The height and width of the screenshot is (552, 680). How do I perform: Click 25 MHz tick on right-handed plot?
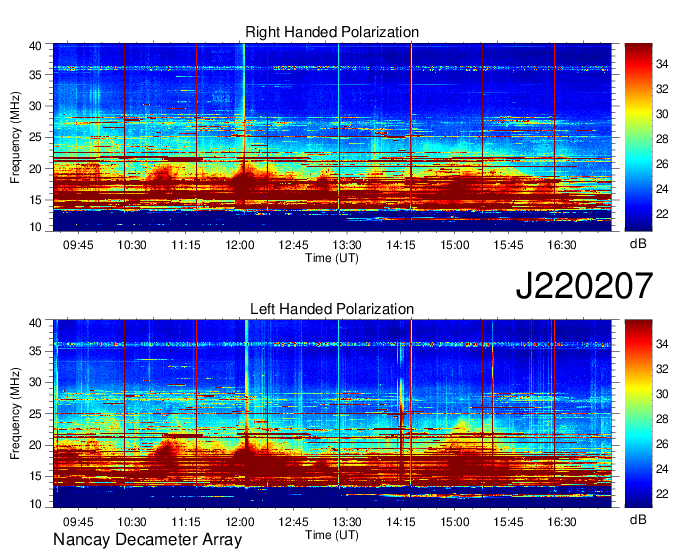click(x=36, y=137)
